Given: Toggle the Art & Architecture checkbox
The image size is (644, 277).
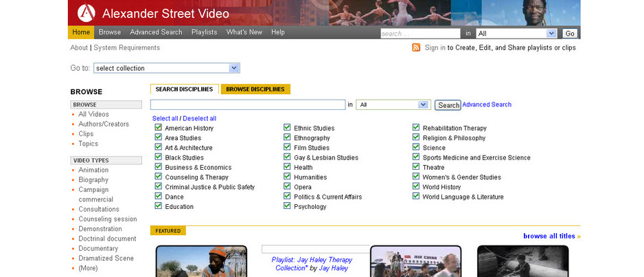Looking at the screenshot, I should tap(159, 147).
